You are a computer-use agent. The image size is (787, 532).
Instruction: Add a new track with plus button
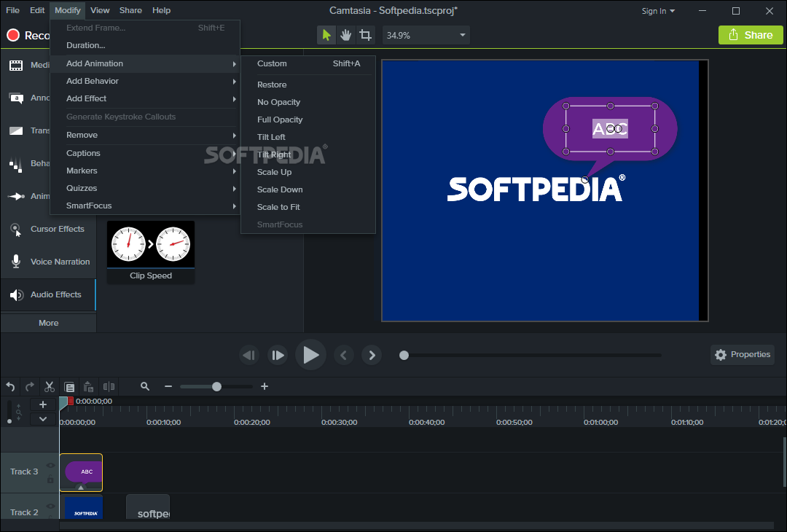coord(43,404)
